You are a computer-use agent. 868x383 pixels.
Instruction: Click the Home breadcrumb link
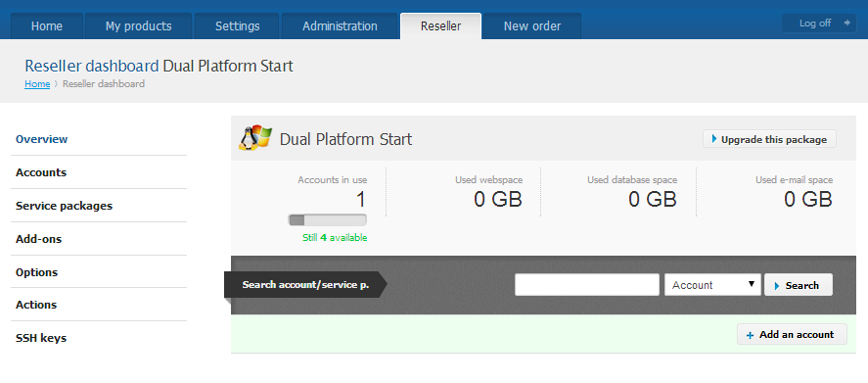37,84
